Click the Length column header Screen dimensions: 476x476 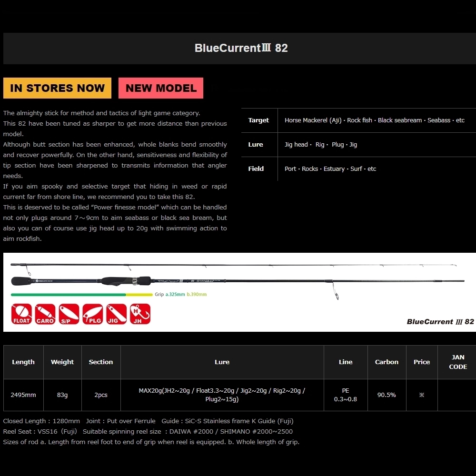(x=23, y=362)
